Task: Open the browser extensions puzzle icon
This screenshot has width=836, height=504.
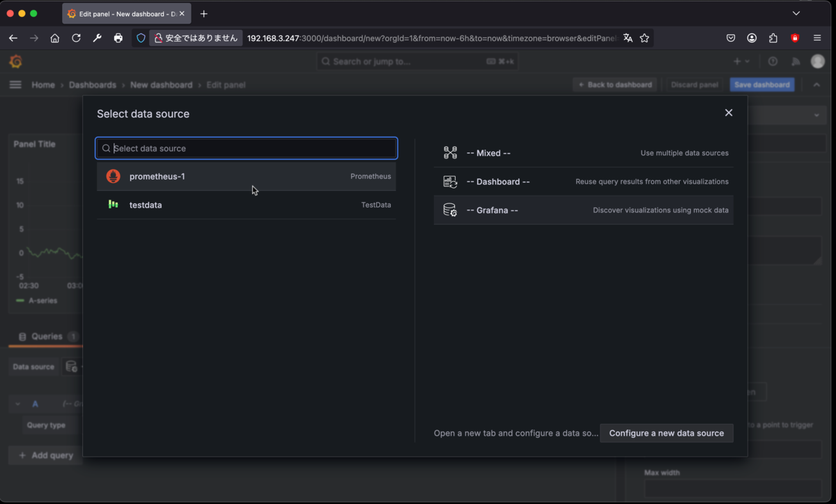Action: click(x=773, y=38)
